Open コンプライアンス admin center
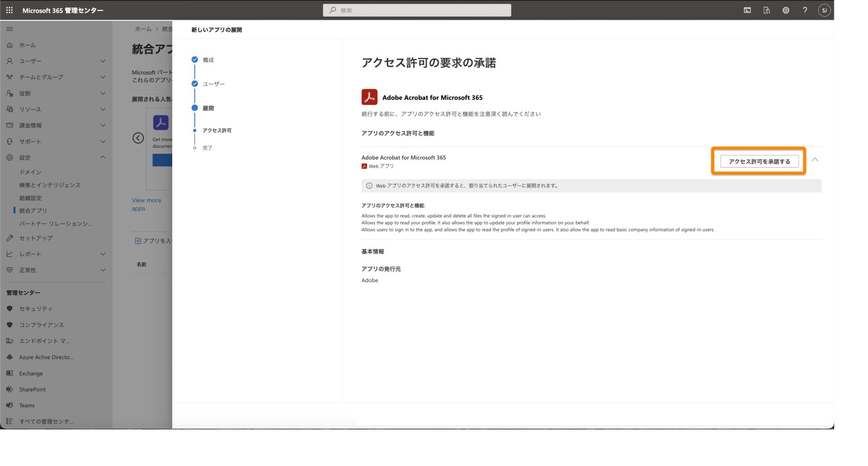 click(42, 325)
